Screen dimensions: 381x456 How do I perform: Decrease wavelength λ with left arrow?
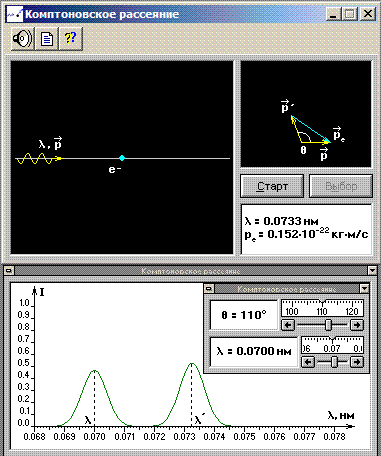point(308,362)
